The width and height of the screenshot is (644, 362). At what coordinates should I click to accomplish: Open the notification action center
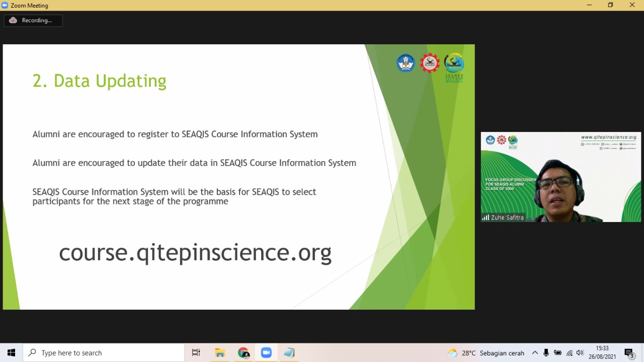(x=629, y=353)
